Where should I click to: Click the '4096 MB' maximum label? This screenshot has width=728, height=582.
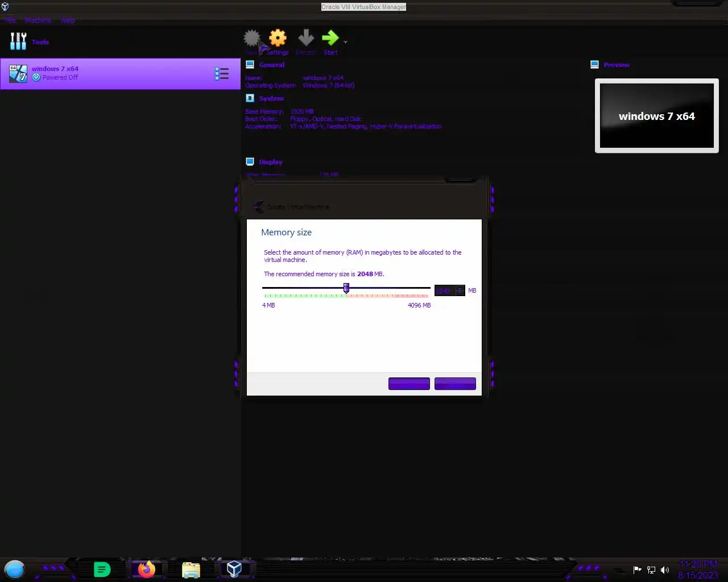[x=419, y=305]
